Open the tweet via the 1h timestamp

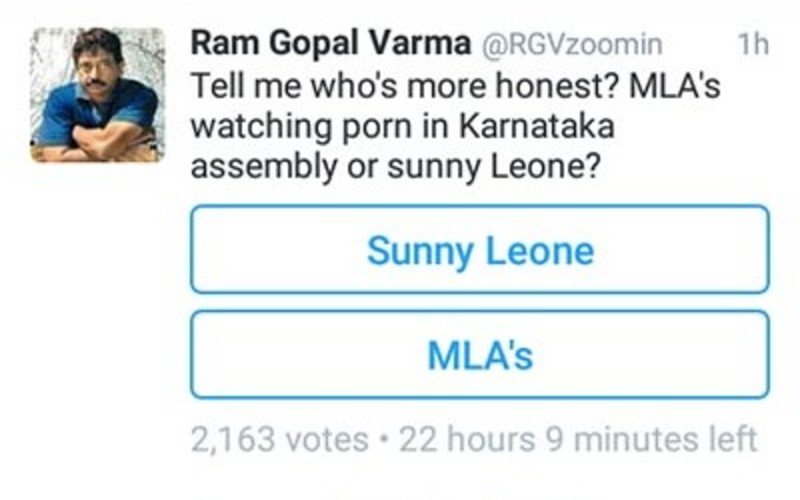click(753, 44)
